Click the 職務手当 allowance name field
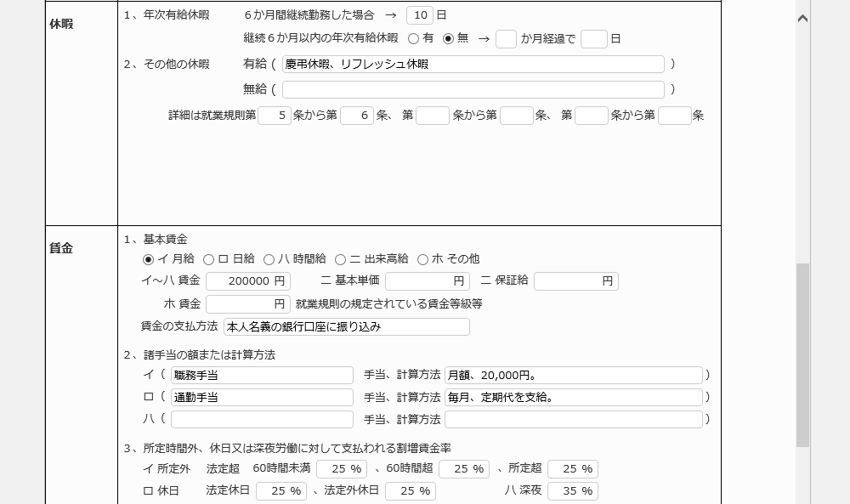 pyautogui.click(x=262, y=375)
